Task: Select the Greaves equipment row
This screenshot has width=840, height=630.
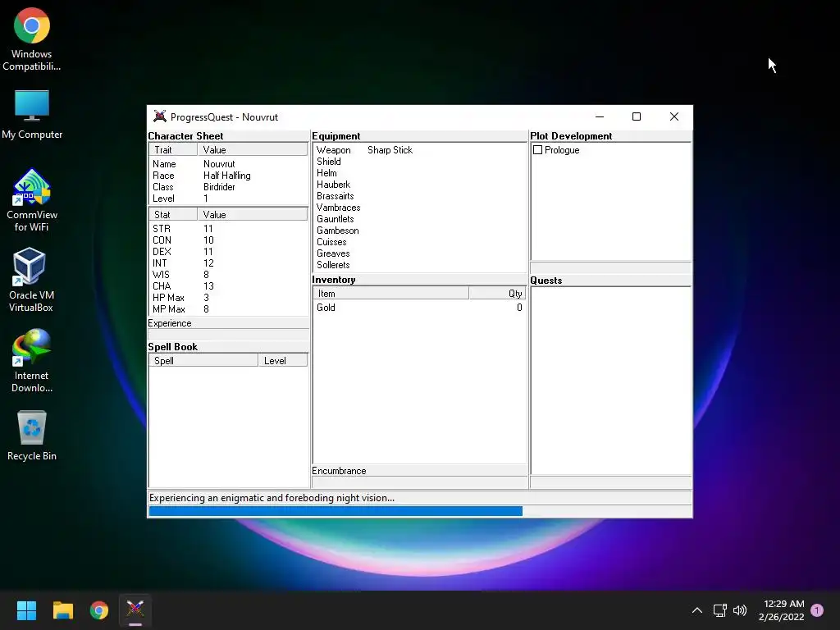Action: click(419, 253)
